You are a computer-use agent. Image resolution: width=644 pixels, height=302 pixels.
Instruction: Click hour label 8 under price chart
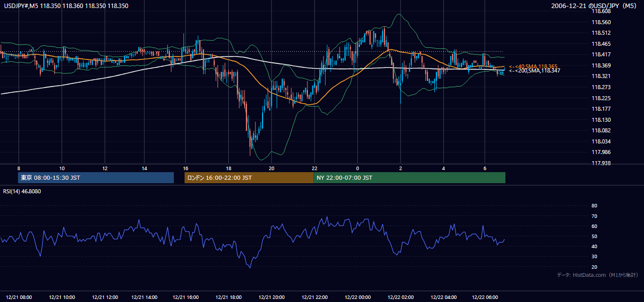tap(19, 168)
